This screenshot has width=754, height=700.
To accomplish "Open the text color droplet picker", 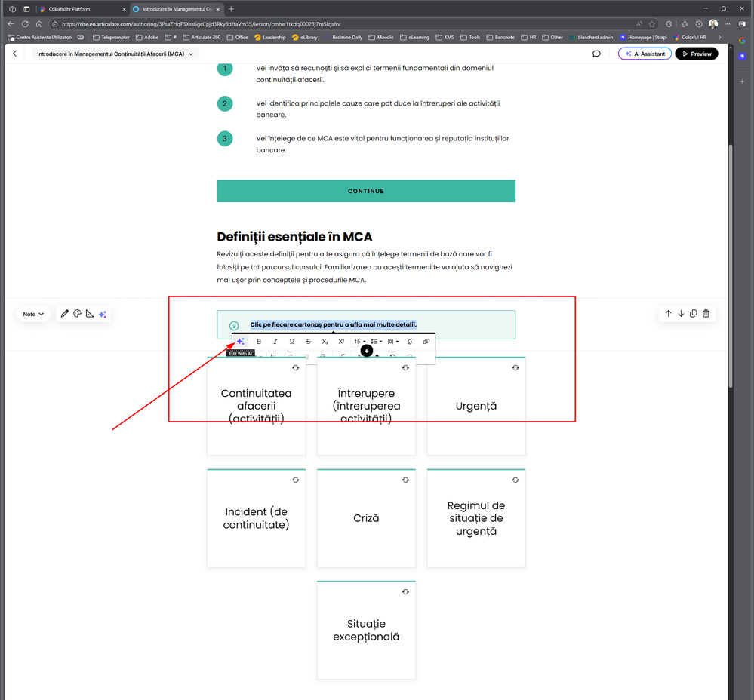I will tap(410, 342).
